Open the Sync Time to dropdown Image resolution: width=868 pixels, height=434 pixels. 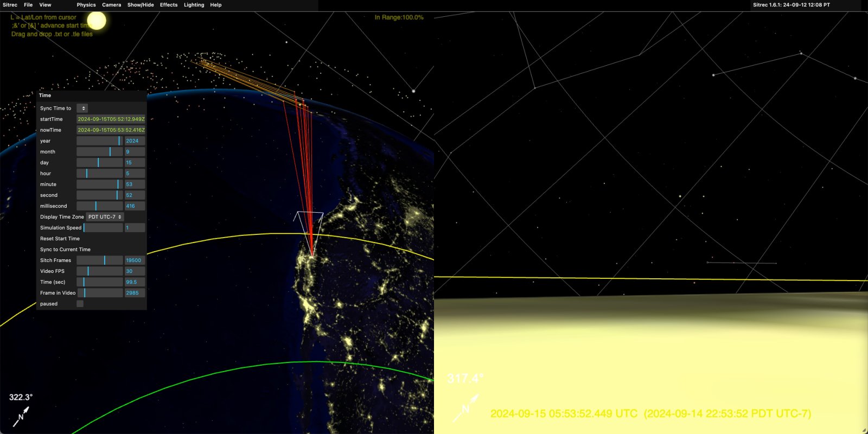point(82,108)
